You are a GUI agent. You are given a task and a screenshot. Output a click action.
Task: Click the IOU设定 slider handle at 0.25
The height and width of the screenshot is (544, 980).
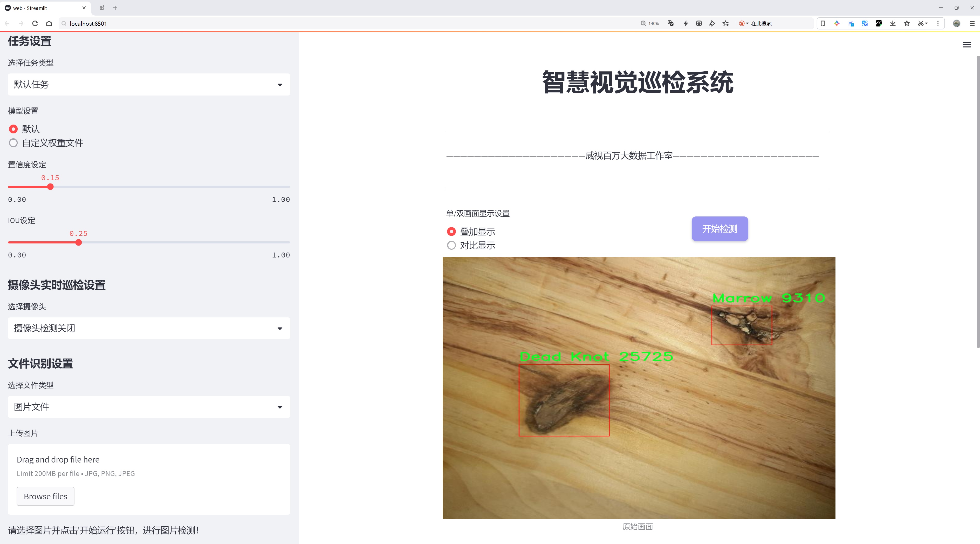[x=78, y=242]
